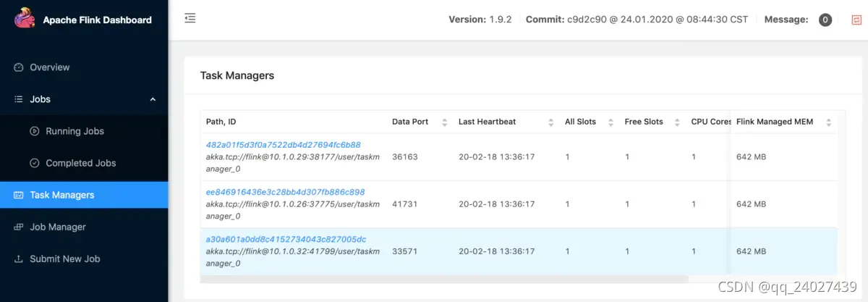This screenshot has width=868, height=302.
Task: Collapse the Jobs submenu chevron
Action: point(153,99)
